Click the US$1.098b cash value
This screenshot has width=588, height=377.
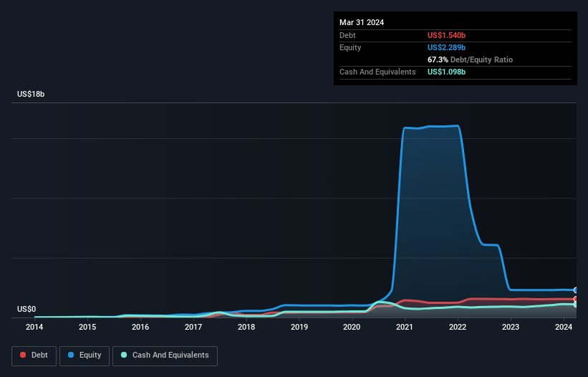pos(446,72)
